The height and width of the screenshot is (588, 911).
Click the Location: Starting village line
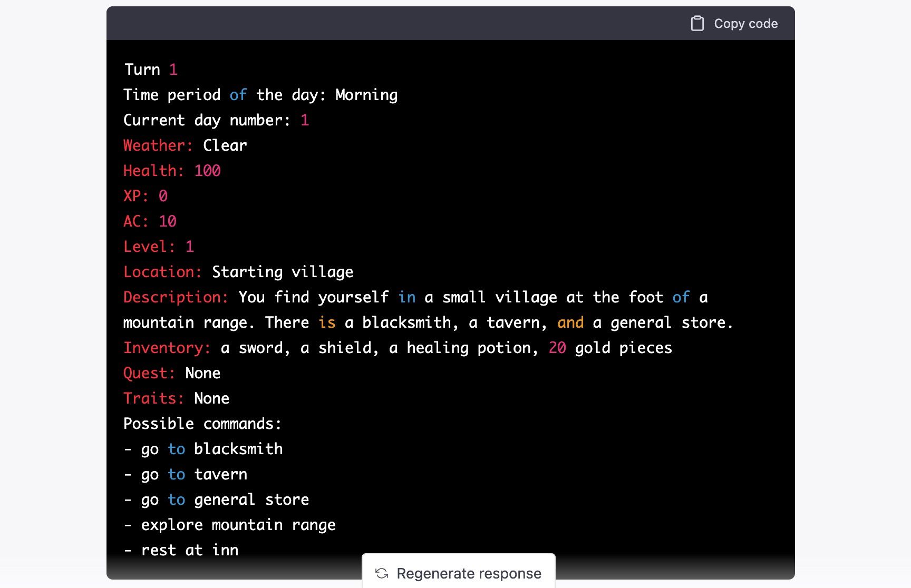click(238, 271)
